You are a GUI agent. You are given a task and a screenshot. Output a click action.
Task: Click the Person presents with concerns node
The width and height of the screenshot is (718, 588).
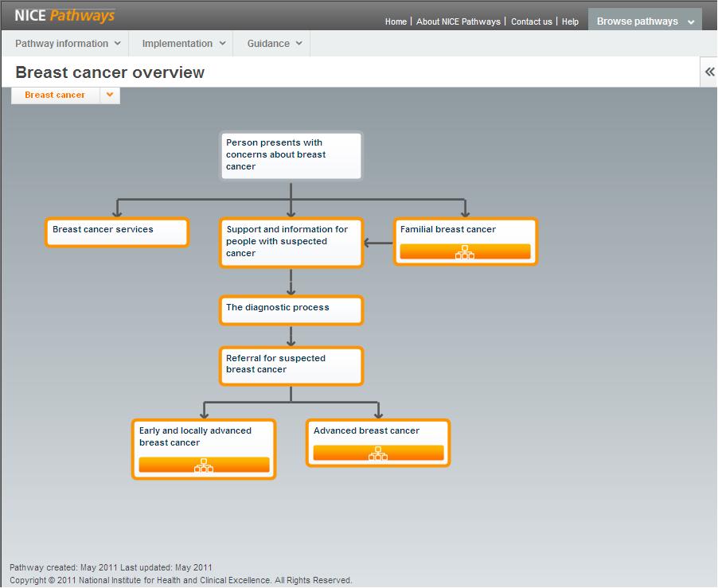[x=291, y=155]
